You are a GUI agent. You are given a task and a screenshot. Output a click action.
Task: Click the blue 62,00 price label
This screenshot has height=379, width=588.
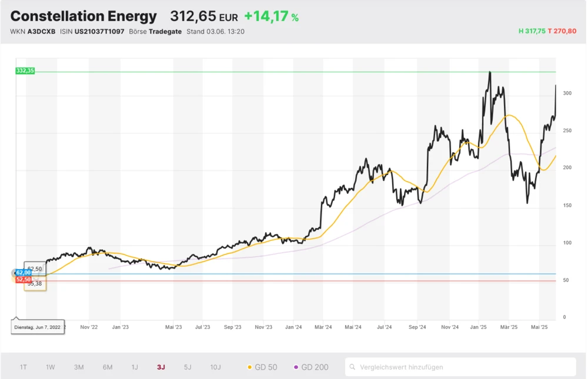coord(23,273)
